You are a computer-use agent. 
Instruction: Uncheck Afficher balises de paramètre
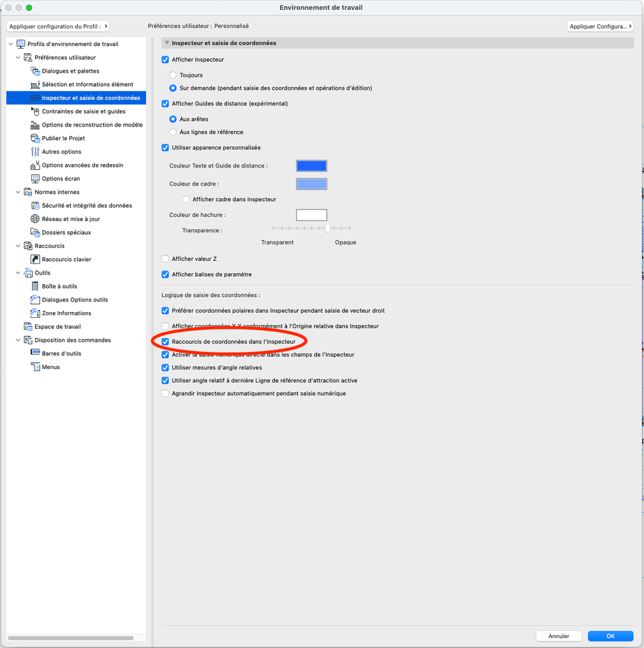click(x=165, y=274)
